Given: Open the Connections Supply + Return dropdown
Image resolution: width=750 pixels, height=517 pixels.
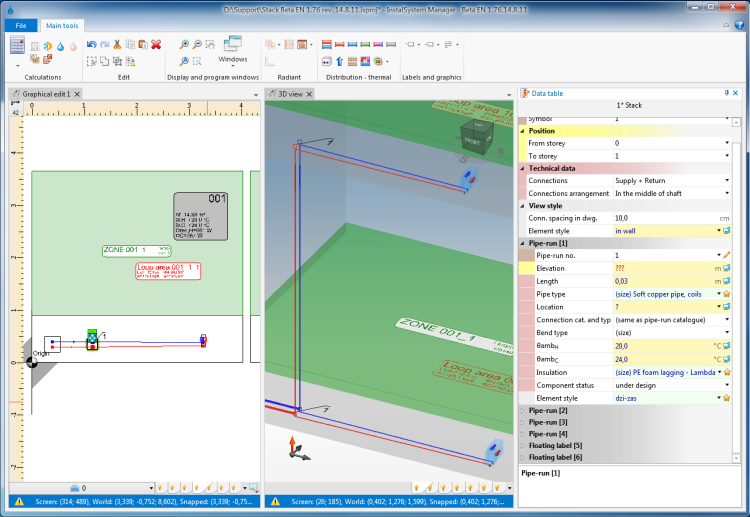Looking at the screenshot, I should point(727,180).
